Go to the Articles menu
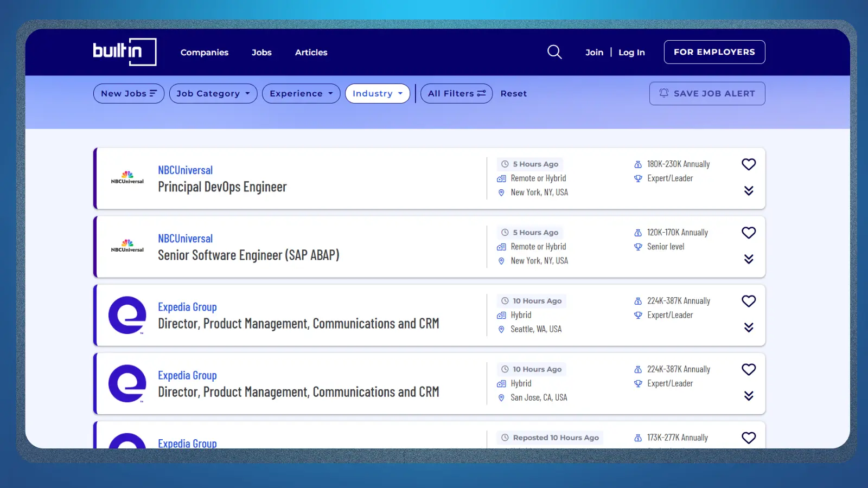This screenshot has width=868, height=488. 311,53
